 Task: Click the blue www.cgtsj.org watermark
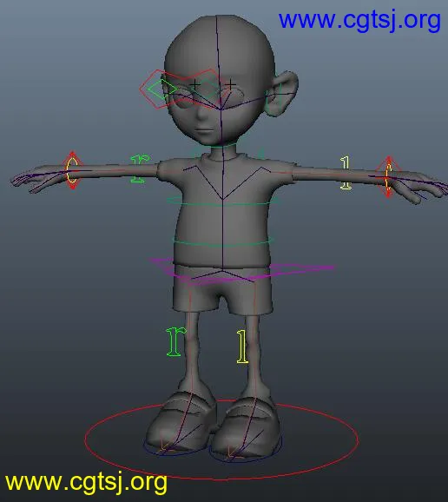359,21
